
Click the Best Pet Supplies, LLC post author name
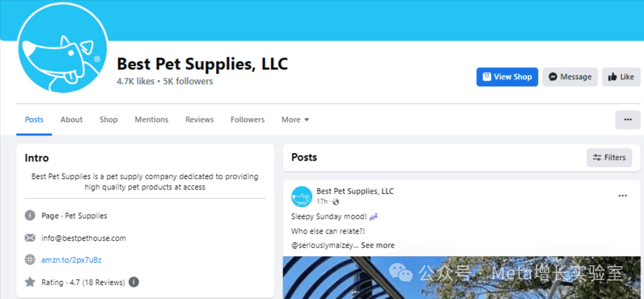point(355,191)
